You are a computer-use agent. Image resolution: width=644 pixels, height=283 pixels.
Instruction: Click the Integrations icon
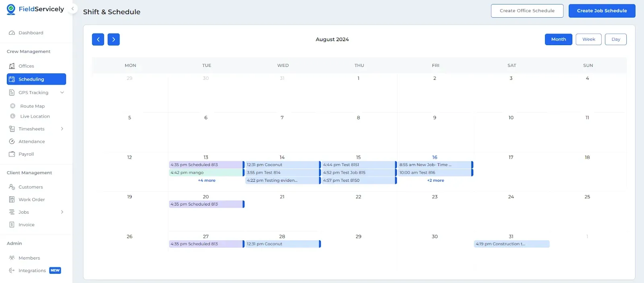[x=12, y=271]
